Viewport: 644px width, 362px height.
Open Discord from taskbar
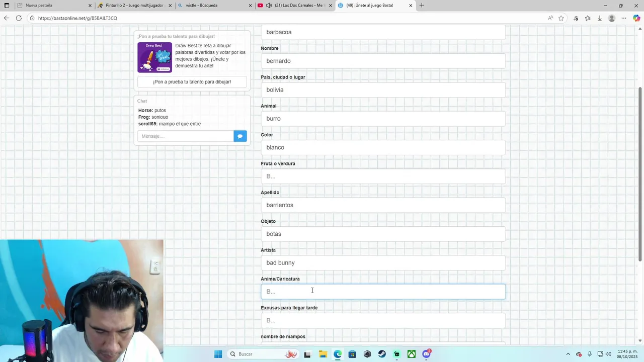coord(427,354)
